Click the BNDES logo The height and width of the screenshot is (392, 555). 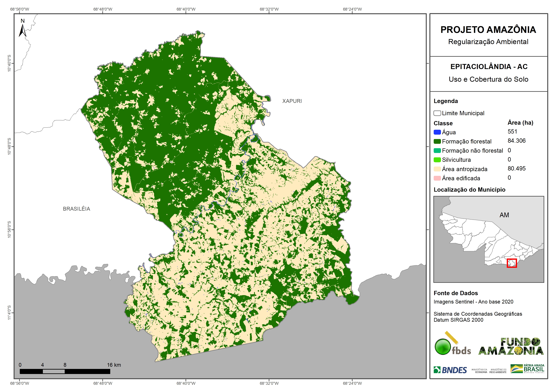tap(450, 370)
